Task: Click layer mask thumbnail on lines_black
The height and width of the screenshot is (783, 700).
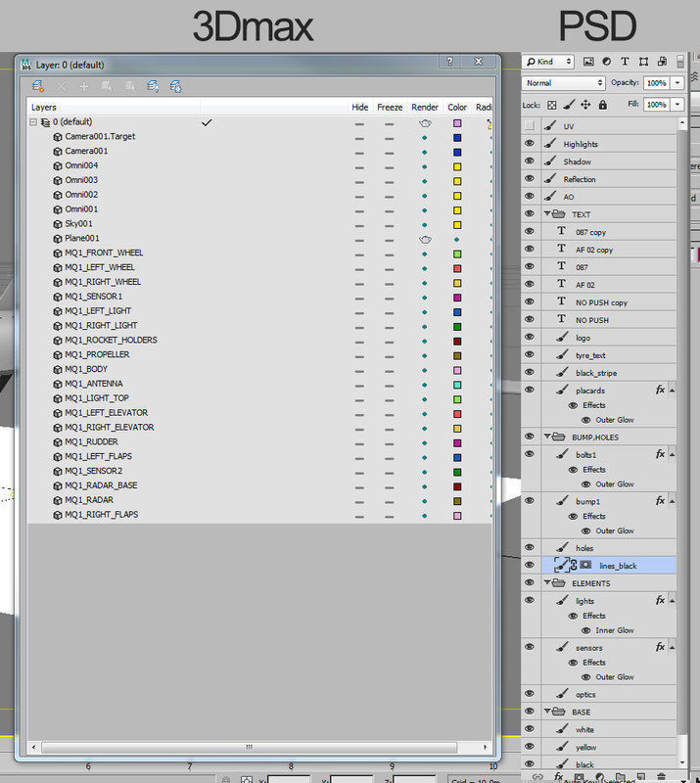Action: pyautogui.click(x=585, y=565)
